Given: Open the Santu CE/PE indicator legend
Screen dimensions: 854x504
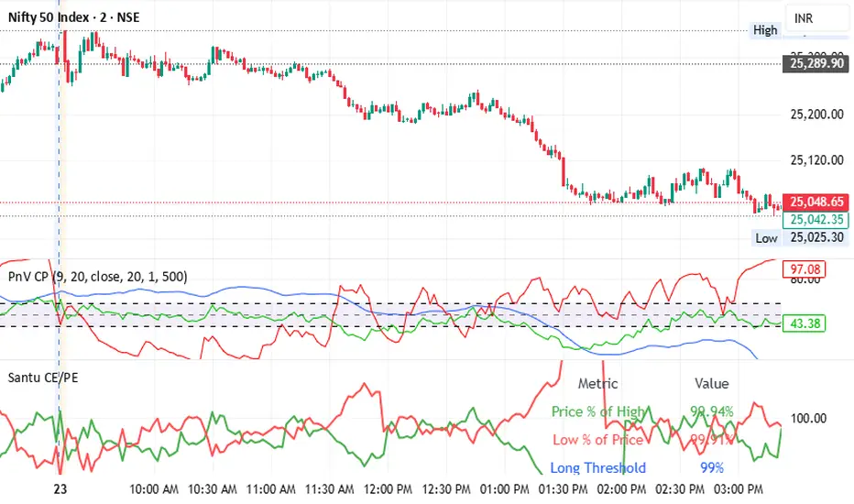Looking at the screenshot, I should [42, 378].
